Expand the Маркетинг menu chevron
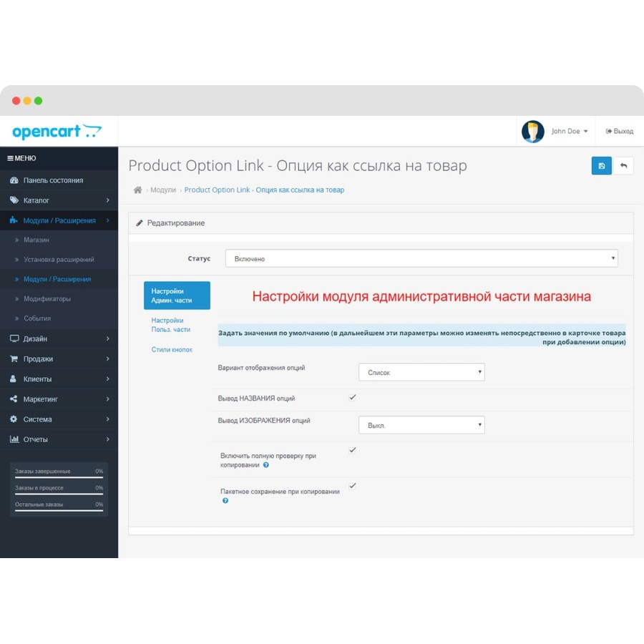 (107, 399)
